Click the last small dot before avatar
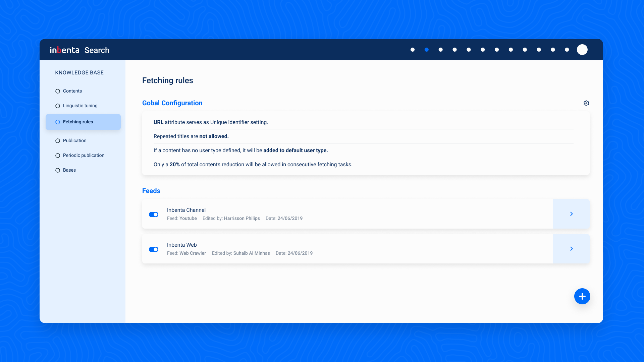644x362 pixels. pyautogui.click(x=567, y=50)
